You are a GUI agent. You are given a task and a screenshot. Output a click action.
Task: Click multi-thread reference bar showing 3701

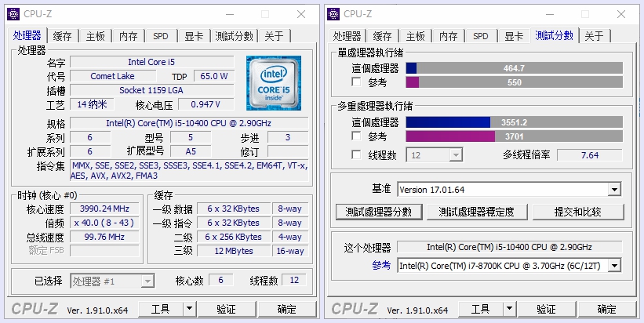(x=515, y=136)
